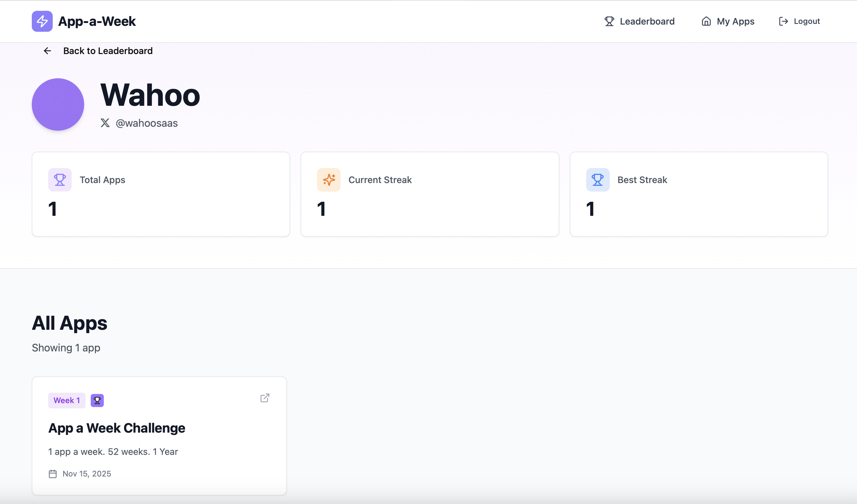Viewport: 857px width, 504px height.
Task: Open the @wahoosaas profile link
Action: pos(147,123)
